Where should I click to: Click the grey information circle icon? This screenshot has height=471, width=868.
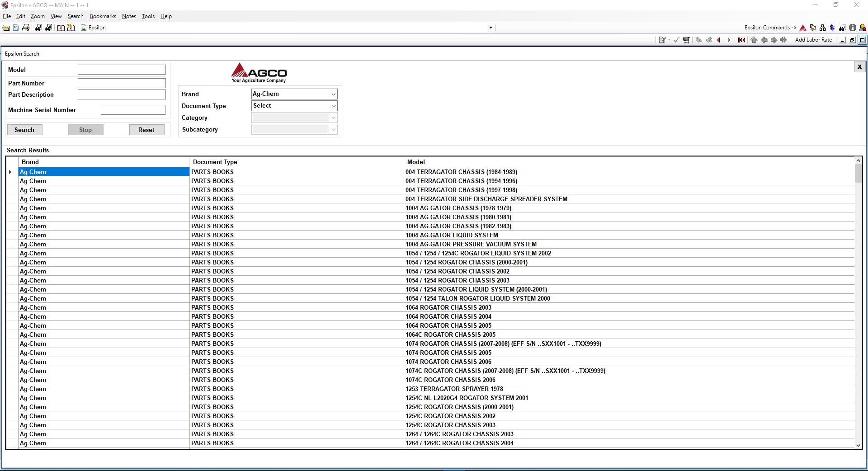(852, 28)
